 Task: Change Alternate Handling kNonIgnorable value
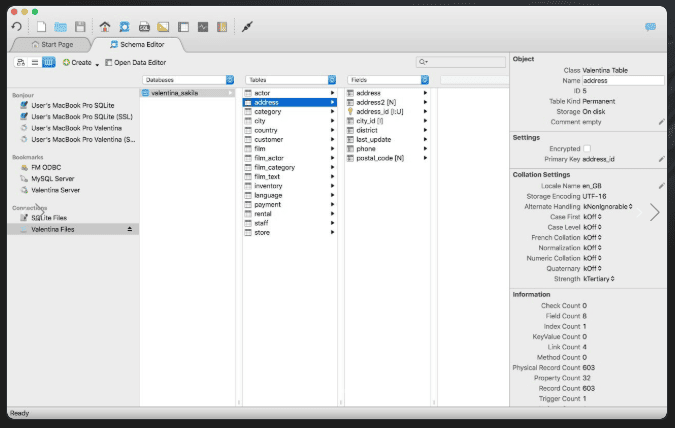point(607,207)
